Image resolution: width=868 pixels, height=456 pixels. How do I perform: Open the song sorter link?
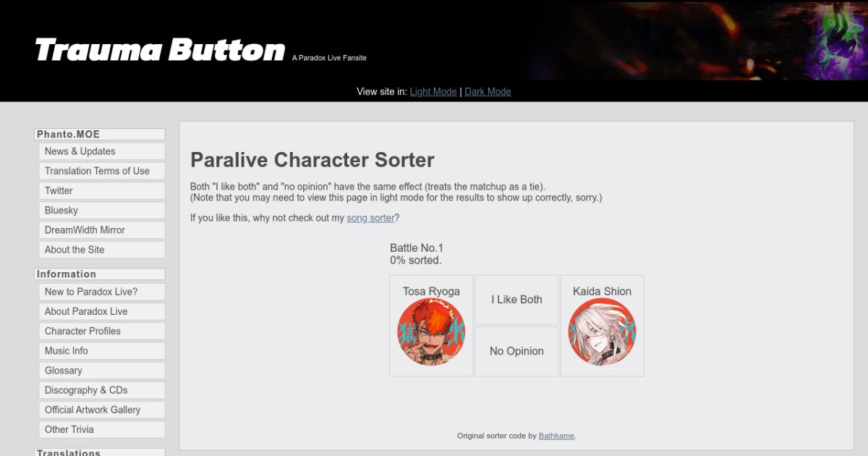(370, 218)
